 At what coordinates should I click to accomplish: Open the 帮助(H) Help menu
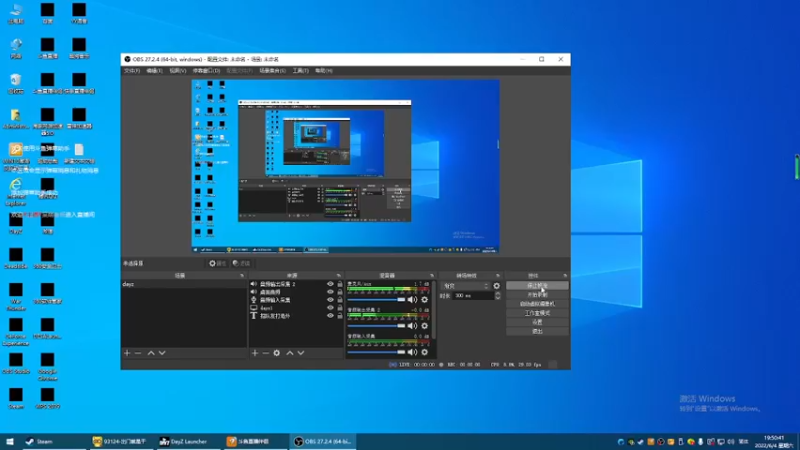tap(323, 70)
